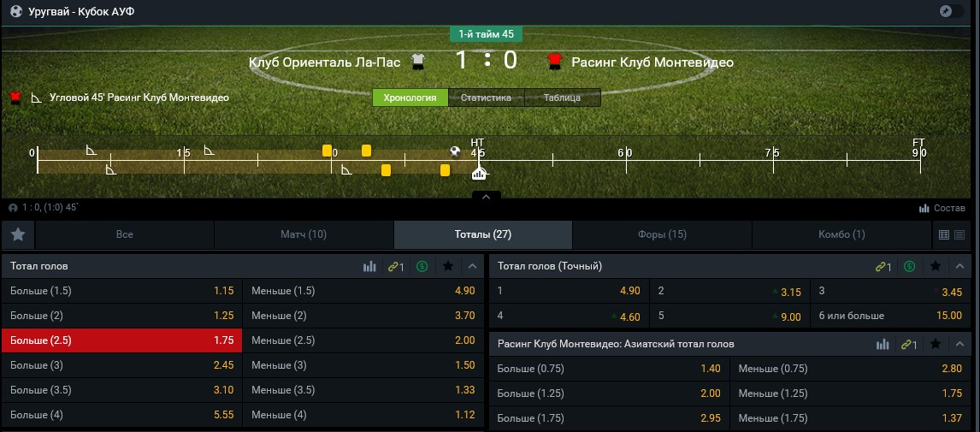Image resolution: width=980 pixels, height=432 pixels.
Task: Click the link icon in Тотал голов header
Action: 395,267
